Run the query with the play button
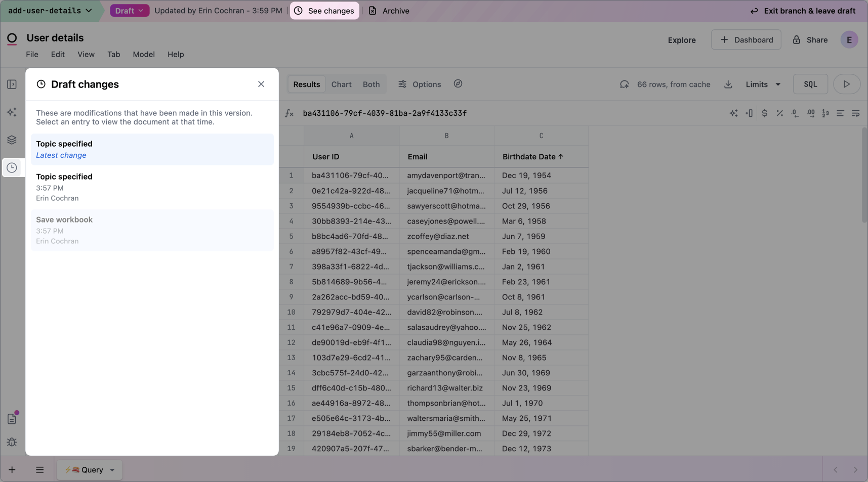868x482 pixels. 846,84
